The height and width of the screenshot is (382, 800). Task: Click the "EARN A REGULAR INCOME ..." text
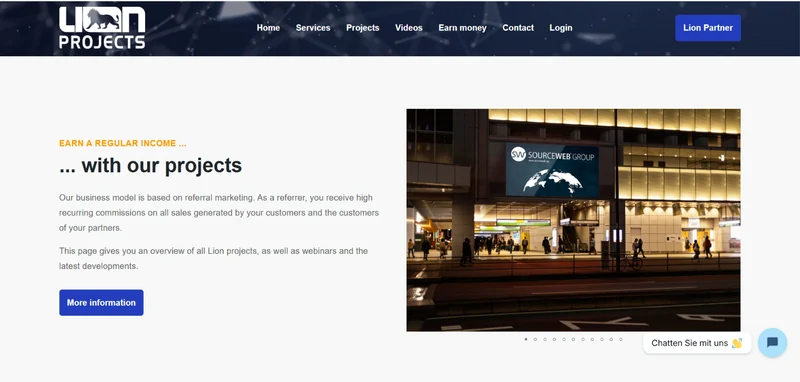(122, 143)
